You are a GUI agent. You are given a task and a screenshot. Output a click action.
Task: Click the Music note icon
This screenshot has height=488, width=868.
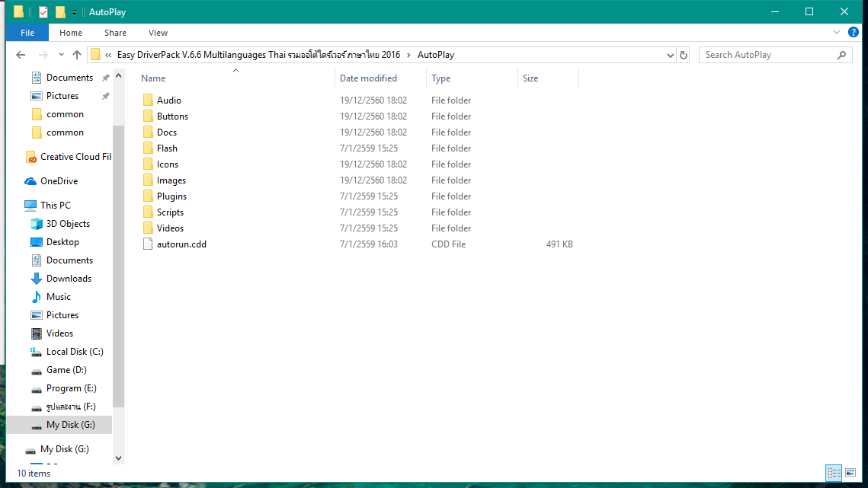(x=37, y=297)
